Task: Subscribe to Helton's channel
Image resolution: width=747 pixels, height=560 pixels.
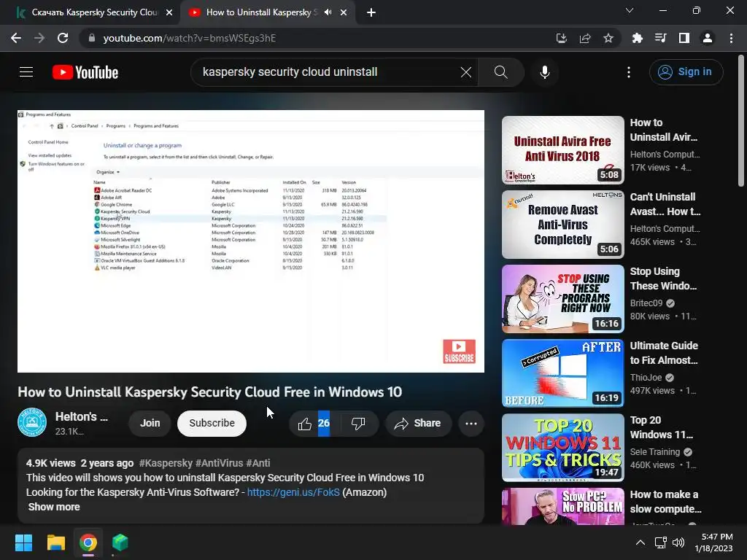Action: [212, 424]
